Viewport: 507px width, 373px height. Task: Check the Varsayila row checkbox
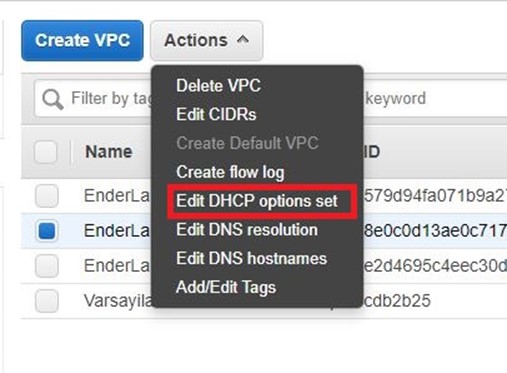(47, 301)
